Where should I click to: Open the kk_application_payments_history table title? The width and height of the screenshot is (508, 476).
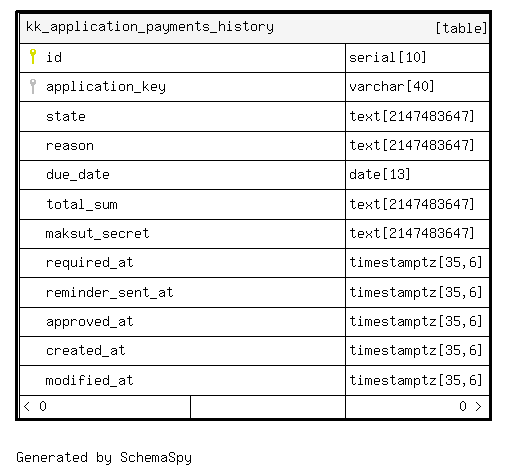[150, 27]
